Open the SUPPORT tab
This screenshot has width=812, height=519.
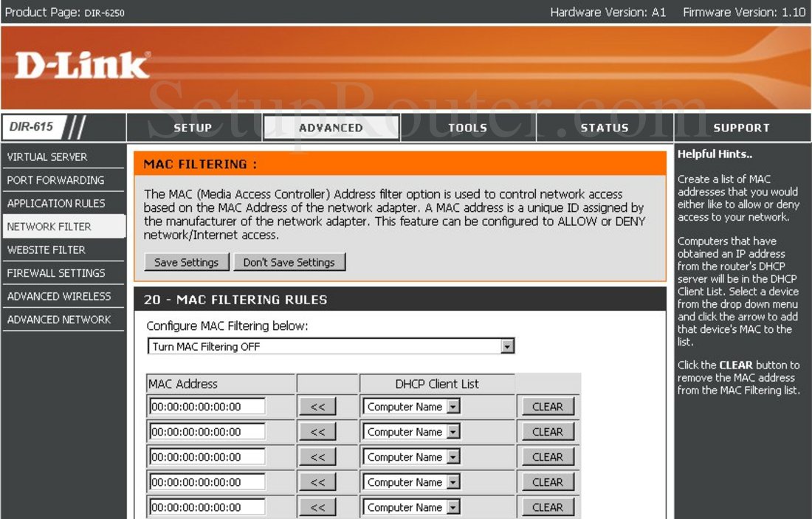click(742, 128)
